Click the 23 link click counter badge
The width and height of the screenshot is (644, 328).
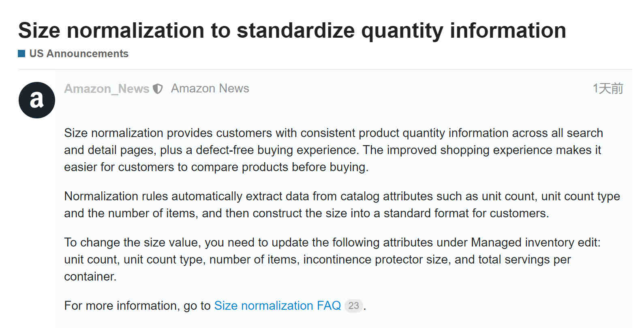(x=353, y=306)
